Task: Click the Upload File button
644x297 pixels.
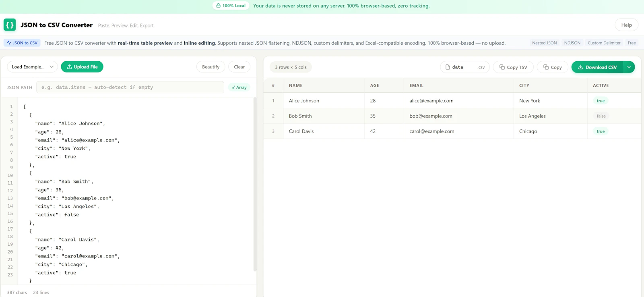Action: [x=82, y=67]
